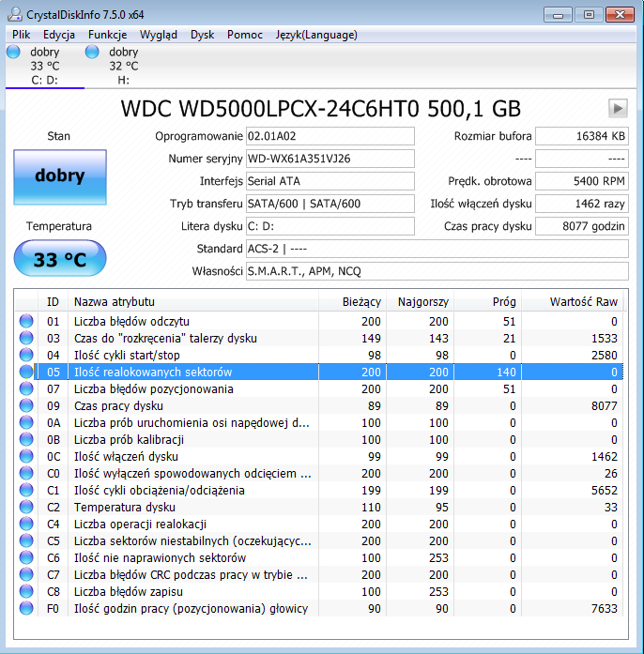Click the status orb for attribute 0B
The width and height of the screenshot is (644, 654).
[x=26, y=439]
